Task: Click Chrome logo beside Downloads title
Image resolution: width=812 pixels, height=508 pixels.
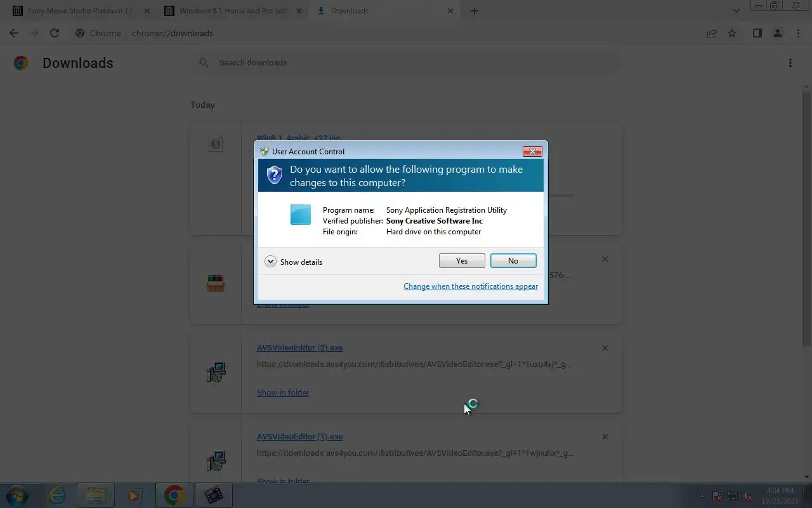Action: (x=21, y=63)
